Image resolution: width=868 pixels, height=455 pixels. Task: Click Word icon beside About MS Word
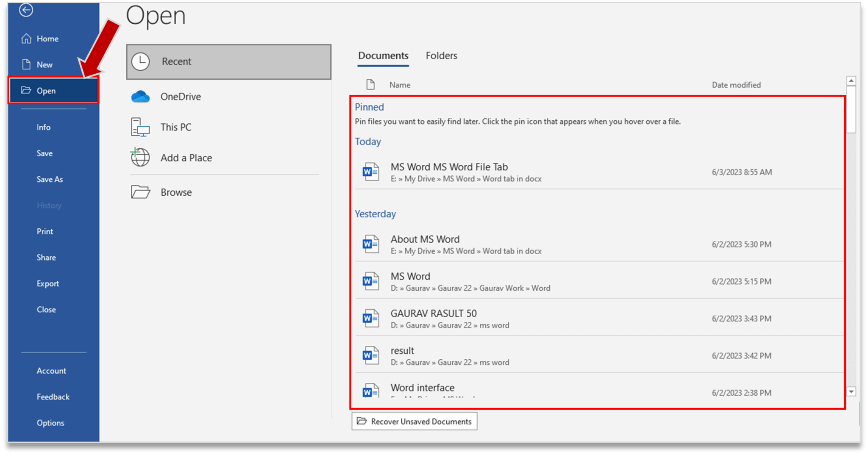(x=371, y=244)
